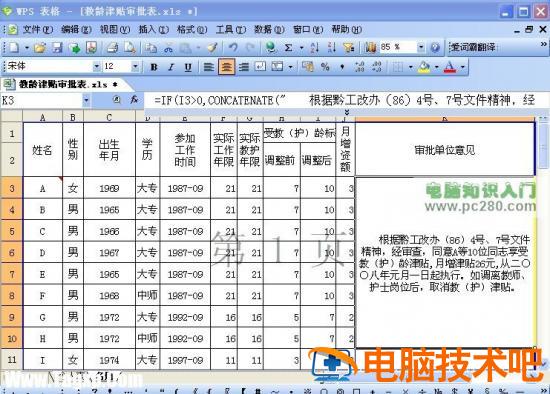Open the font color dropdown arrow
This screenshot has width=550, height=394.
coord(463,67)
